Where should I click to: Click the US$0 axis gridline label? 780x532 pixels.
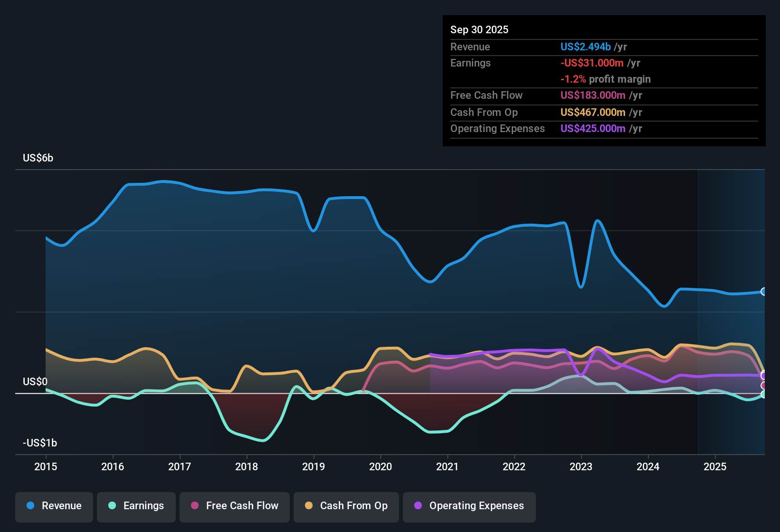(x=36, y=381)
